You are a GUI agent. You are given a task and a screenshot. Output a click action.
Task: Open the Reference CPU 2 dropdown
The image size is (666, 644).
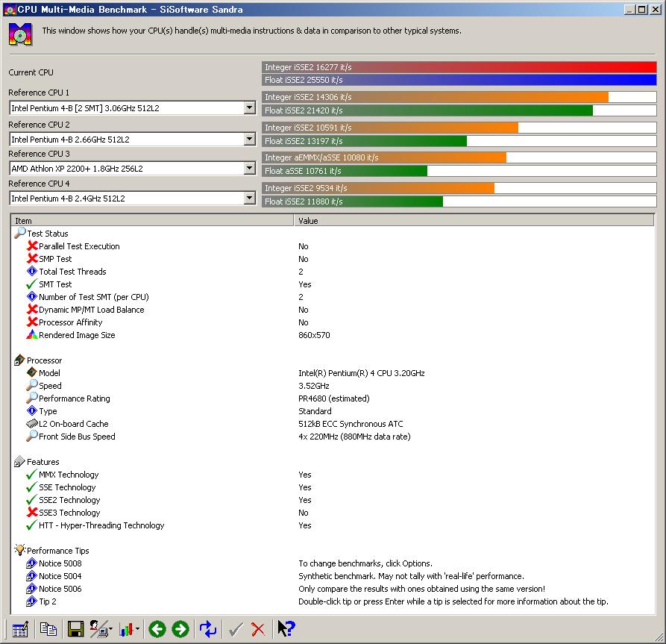coord(250,139)
